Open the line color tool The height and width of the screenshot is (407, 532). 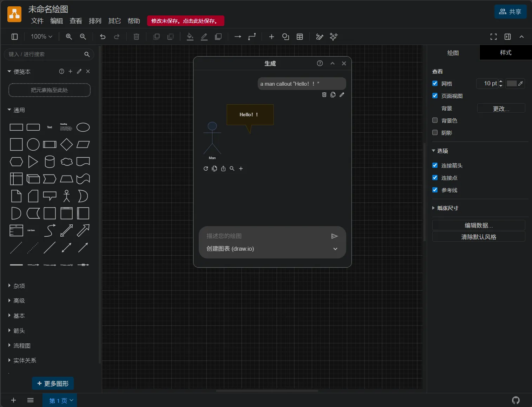pyautogui.click(x=204, y=37)
